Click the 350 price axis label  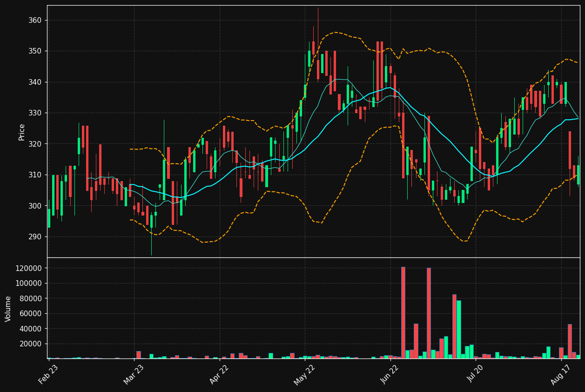(x=35, y=51)
